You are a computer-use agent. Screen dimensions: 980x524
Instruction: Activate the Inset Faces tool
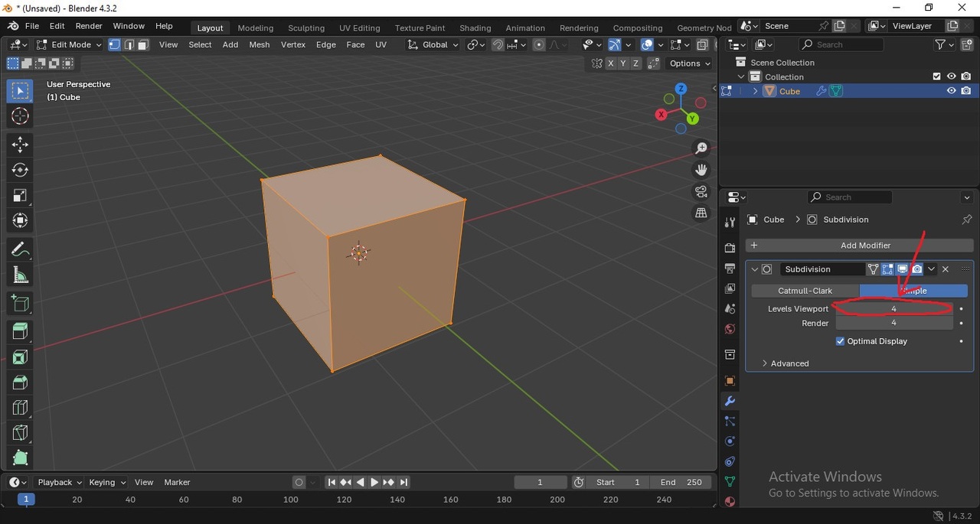click(x=21, y=356)
